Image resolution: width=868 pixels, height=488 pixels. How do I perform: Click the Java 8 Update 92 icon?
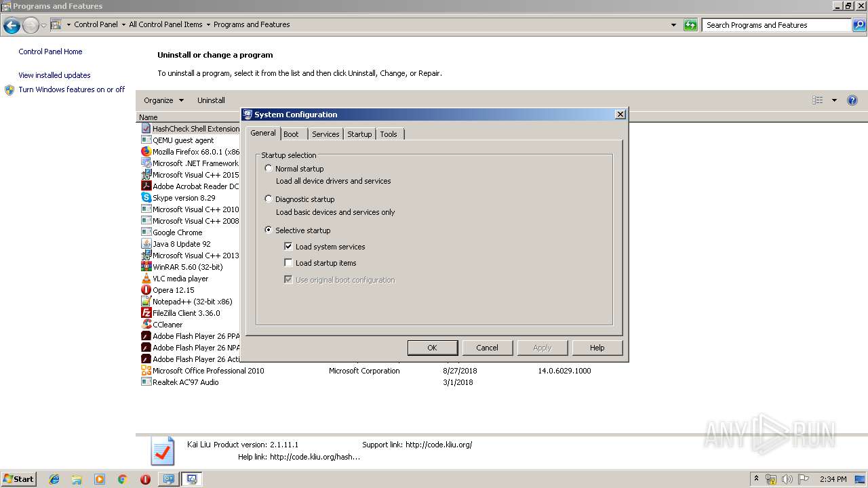tap(146, 244)
